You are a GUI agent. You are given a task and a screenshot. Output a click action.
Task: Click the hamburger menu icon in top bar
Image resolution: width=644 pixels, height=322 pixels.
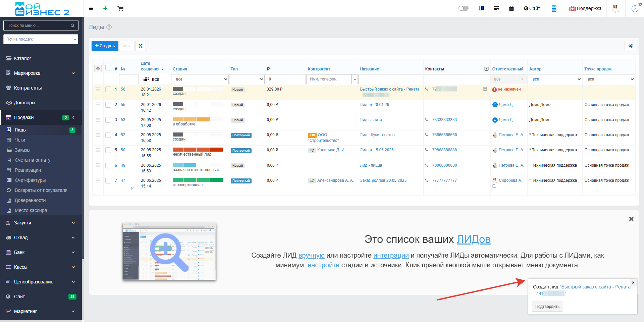point(91,8)
